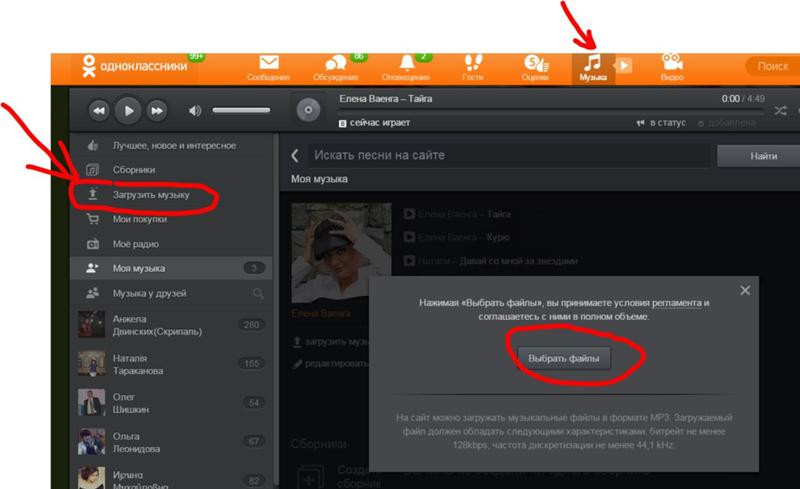The height and width of the screenshot is (489, 800).
Task: Click back chevron beside song search
Action: tap(295, 156)
